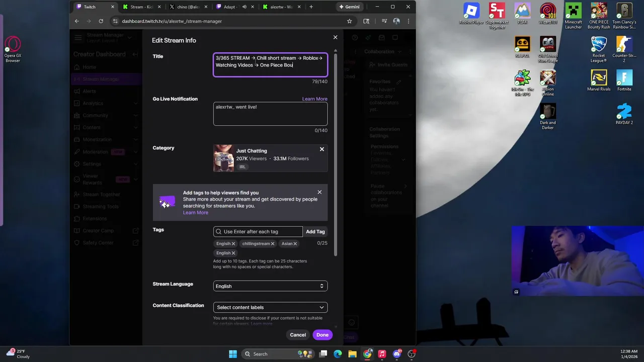
Task: Open Old School RuneScape icon
Action: point(548,49)
